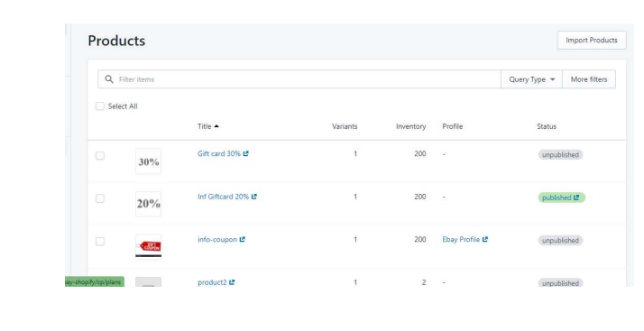
Task: Click the Products page heading
Action: click(x=116, y=41)
